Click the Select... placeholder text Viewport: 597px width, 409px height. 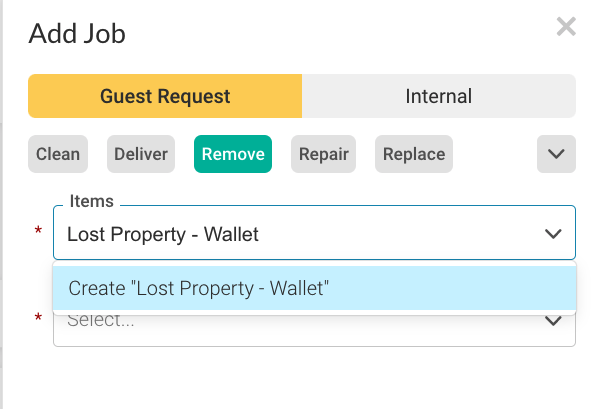[101, 321]
